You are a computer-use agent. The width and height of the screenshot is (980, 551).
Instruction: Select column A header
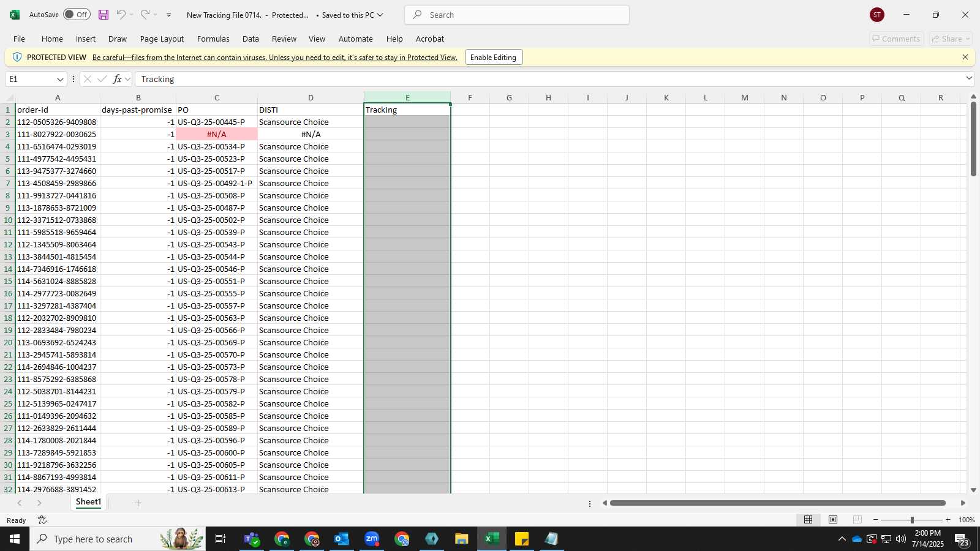(x=58, y=97)
